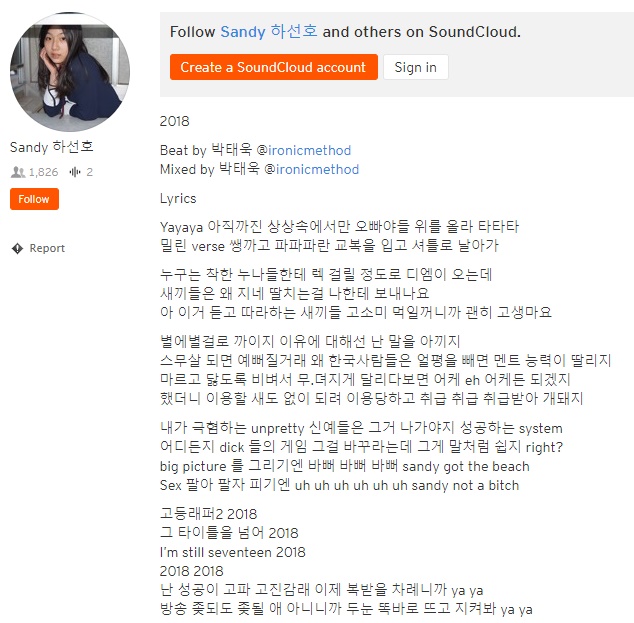Click the 2018 year text at top
Viewport: 634px width, 623px height.
click(x=174, y=121)
